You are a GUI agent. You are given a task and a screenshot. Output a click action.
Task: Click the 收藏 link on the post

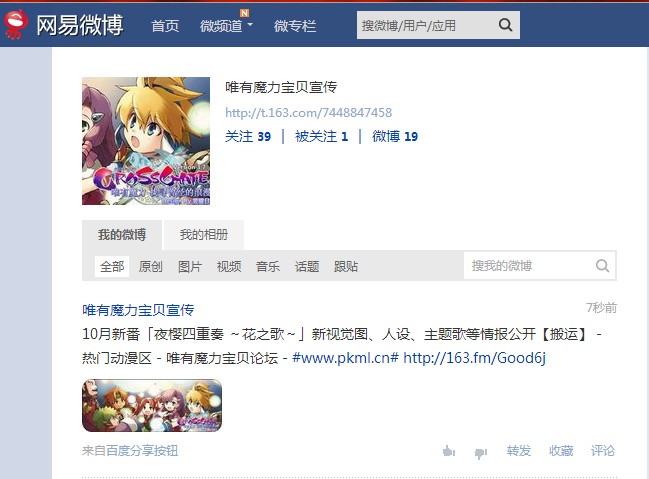coord(561,450)
